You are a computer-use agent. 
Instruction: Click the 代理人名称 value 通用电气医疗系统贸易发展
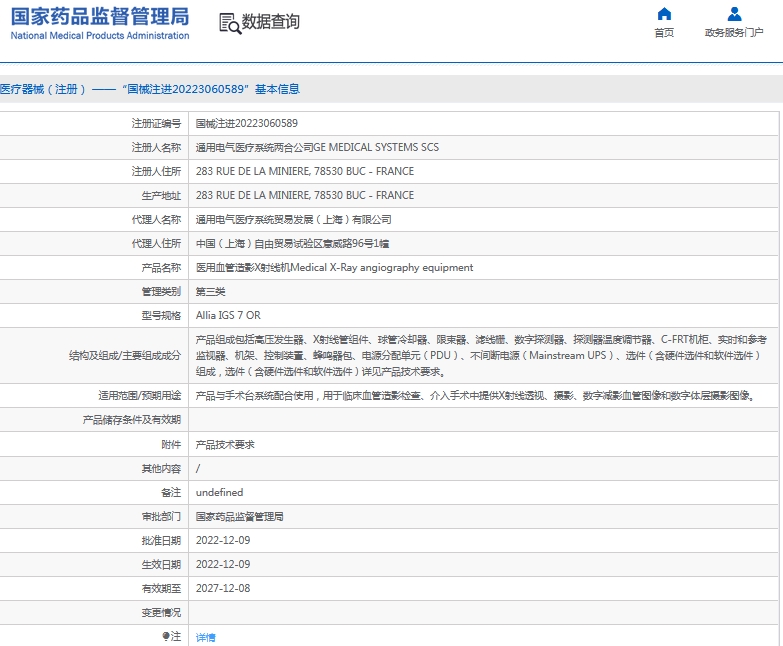(x=294, y=220)
